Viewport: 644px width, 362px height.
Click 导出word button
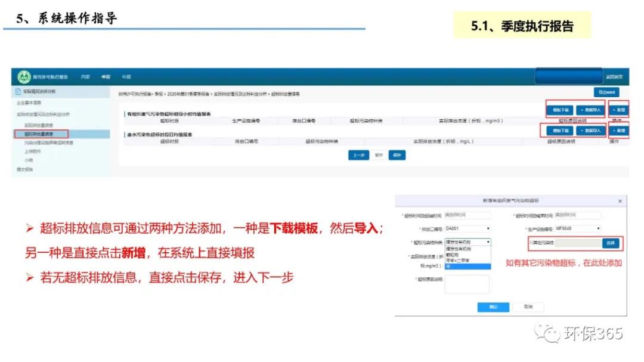pyautogui.click(x=606, y=92)
